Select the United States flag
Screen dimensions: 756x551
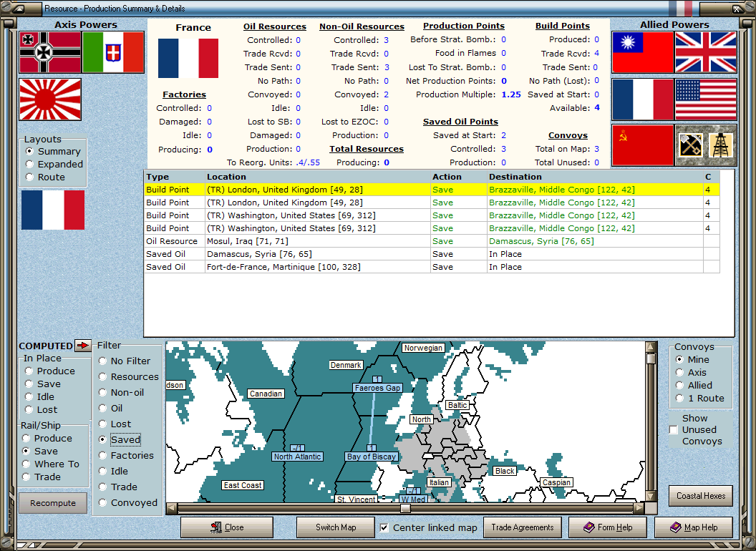pyautogui.click(x=706, y=99)
